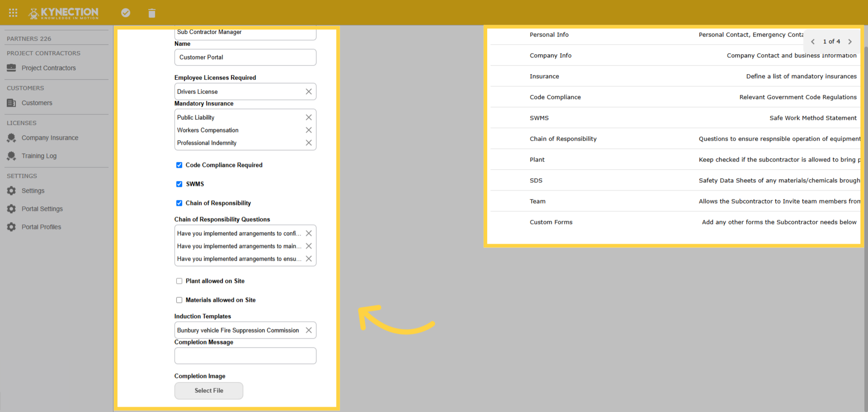The image size is (868, 412).
Task: Select the Team row
Action: pyautogui.click(x=675, y=201)
